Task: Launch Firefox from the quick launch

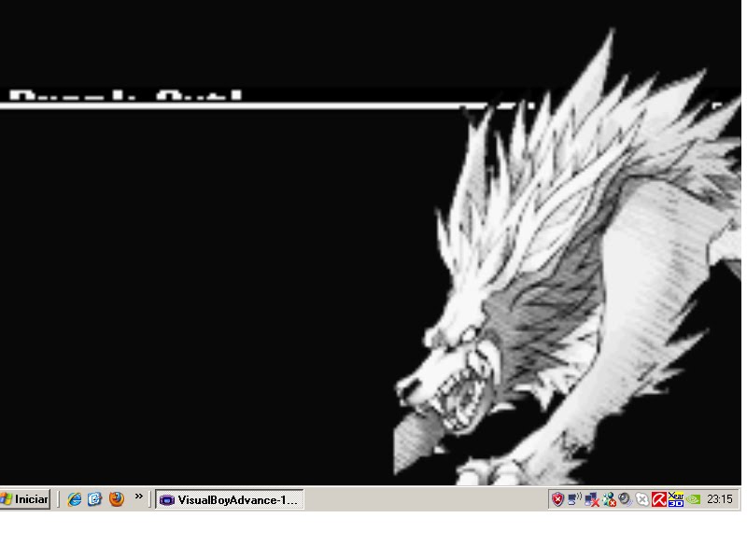Action: coord(116,499)
